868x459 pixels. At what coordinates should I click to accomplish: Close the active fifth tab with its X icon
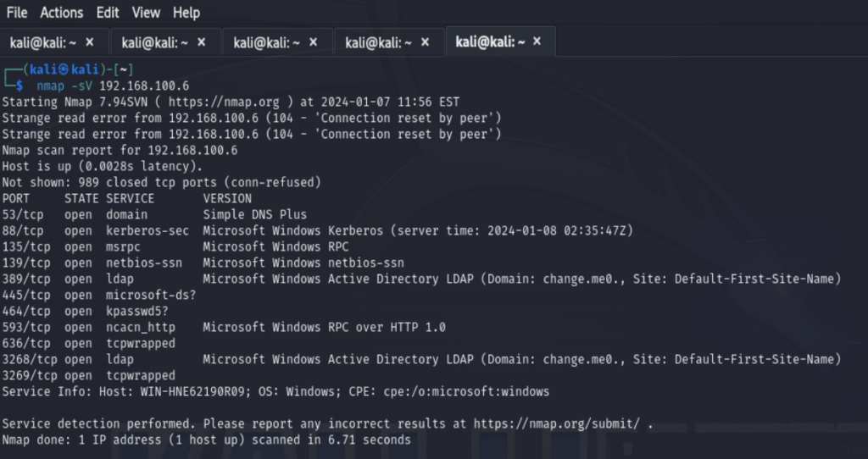[x=537, y=41]
